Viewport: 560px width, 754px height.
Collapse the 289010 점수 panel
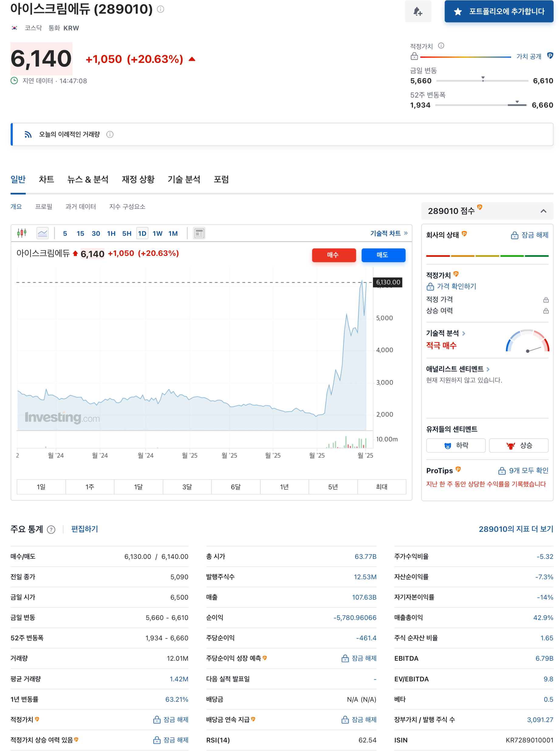point(543,211)
